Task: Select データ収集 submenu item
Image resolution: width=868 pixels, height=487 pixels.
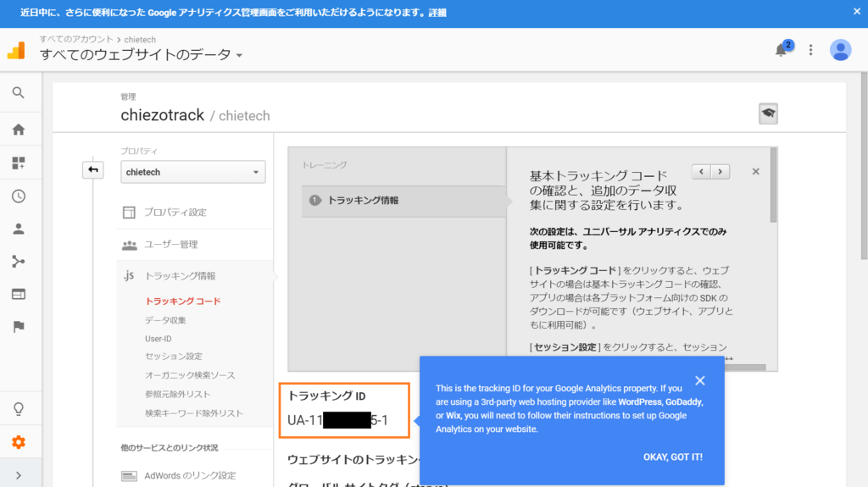Action: coord(165,320)
